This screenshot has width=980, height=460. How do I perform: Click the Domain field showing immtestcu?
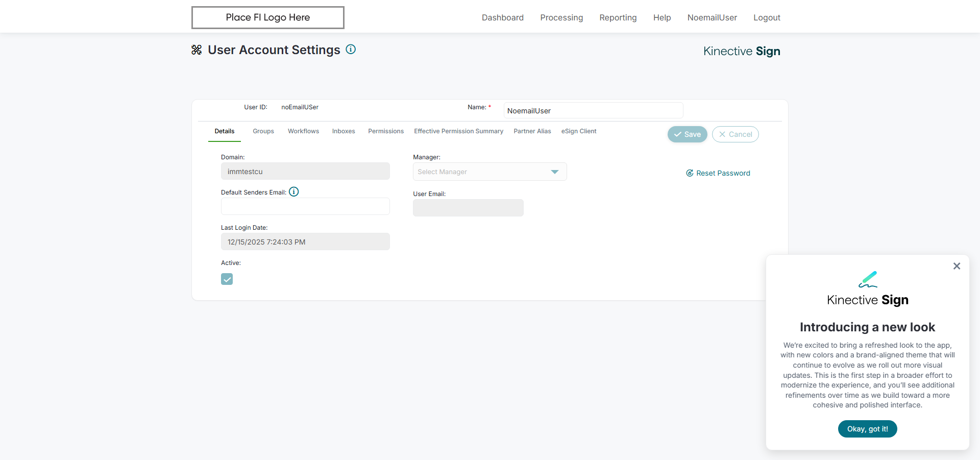(x=305, y=171)
